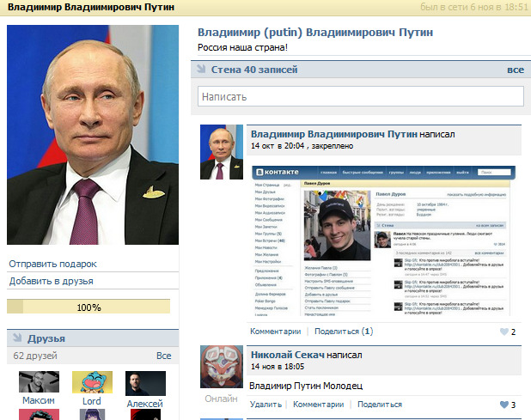531x420 pixels.
Task: Open Николай Секач's avatar
Action: [222, 367]
